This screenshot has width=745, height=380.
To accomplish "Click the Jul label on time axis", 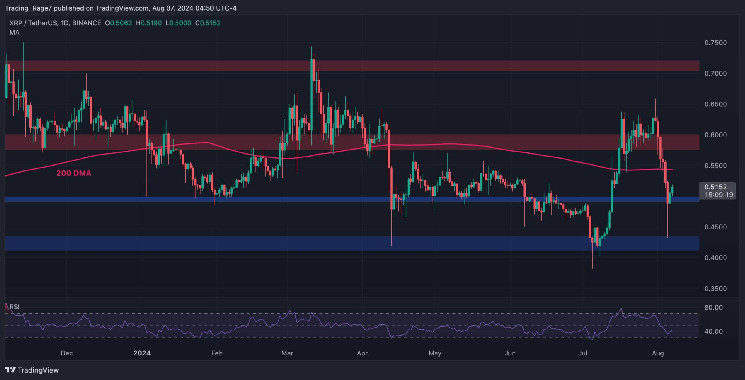I will (583, 353).
